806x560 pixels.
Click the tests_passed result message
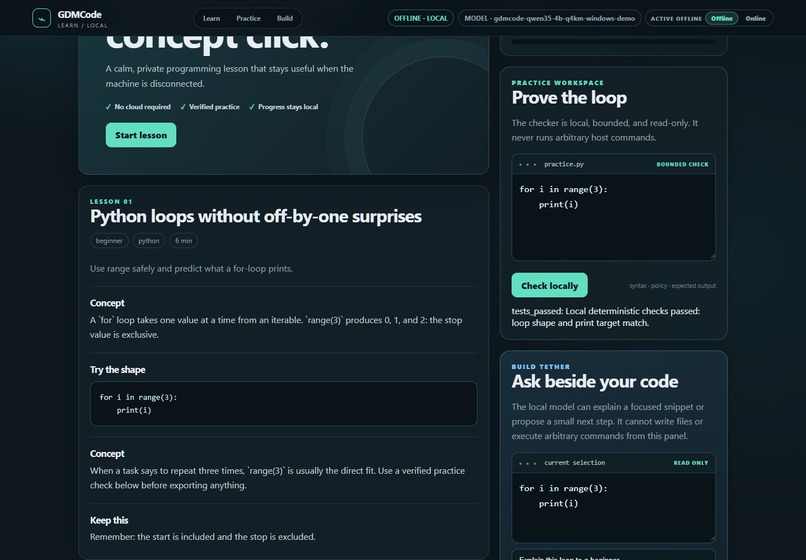[x=606, y=317]
